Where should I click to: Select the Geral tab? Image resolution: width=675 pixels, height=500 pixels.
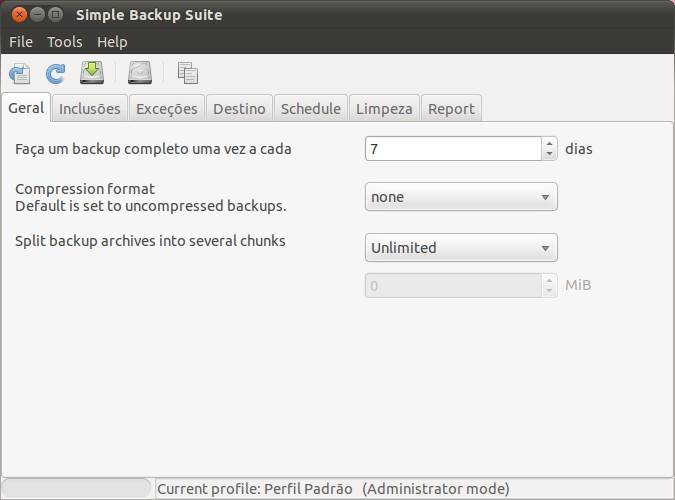coord(26,108)
